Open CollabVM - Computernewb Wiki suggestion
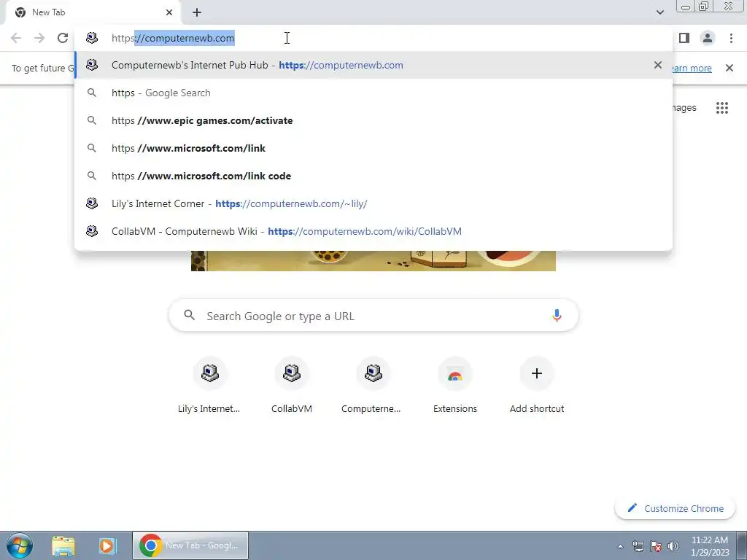The image size is (747, 560). pyautogui.click(x=373, y=231)
